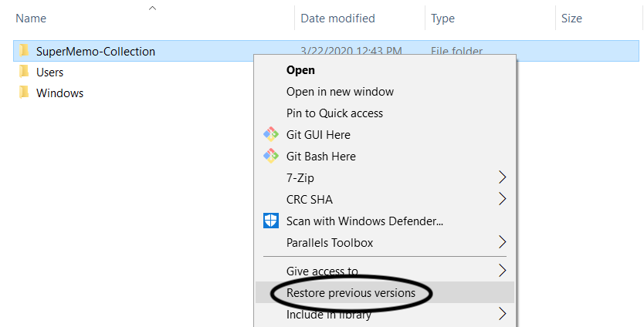Click the Git GUI Here icon
Screen dimensions: 644x327
click(271, 134)
